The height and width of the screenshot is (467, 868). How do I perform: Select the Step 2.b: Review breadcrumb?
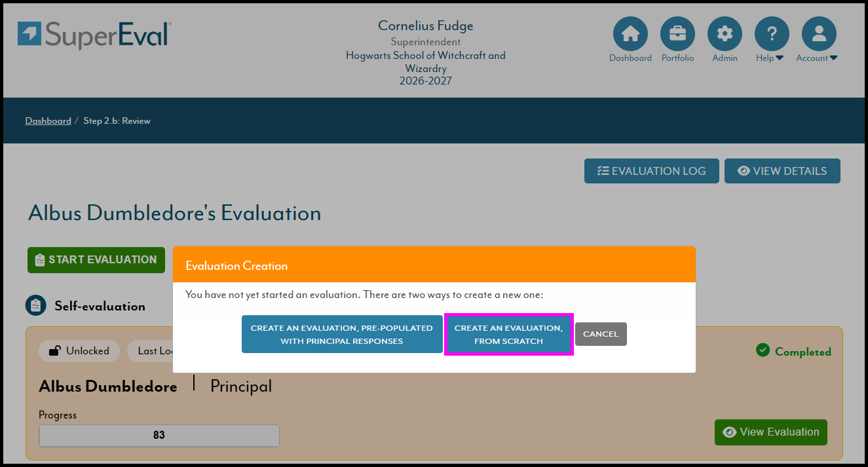coord(117,121)
